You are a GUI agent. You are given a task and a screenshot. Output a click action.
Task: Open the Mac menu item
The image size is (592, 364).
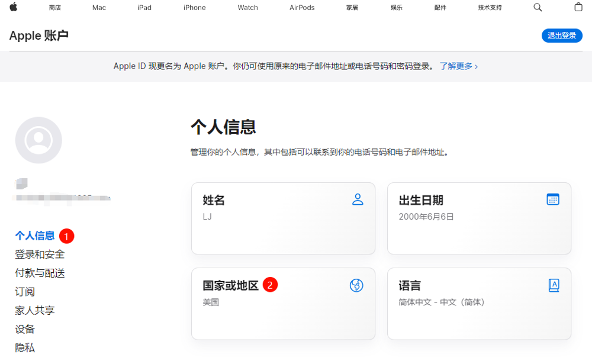click(x=99, y=8)
